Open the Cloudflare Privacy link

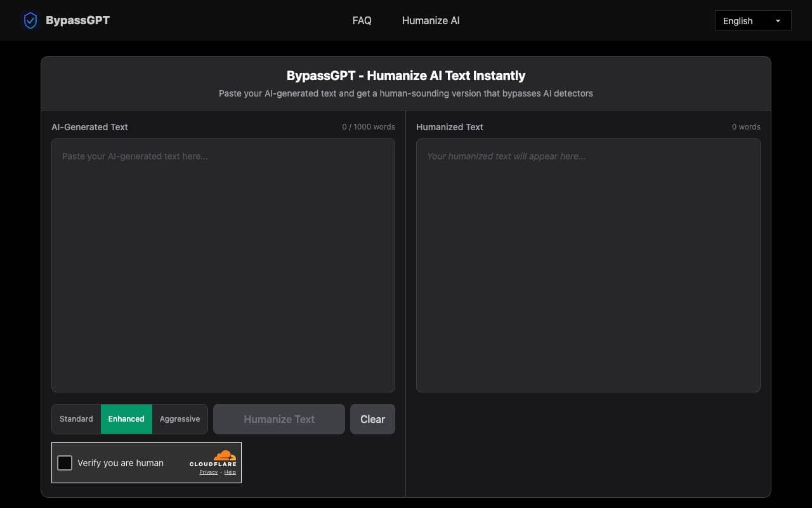208,472
